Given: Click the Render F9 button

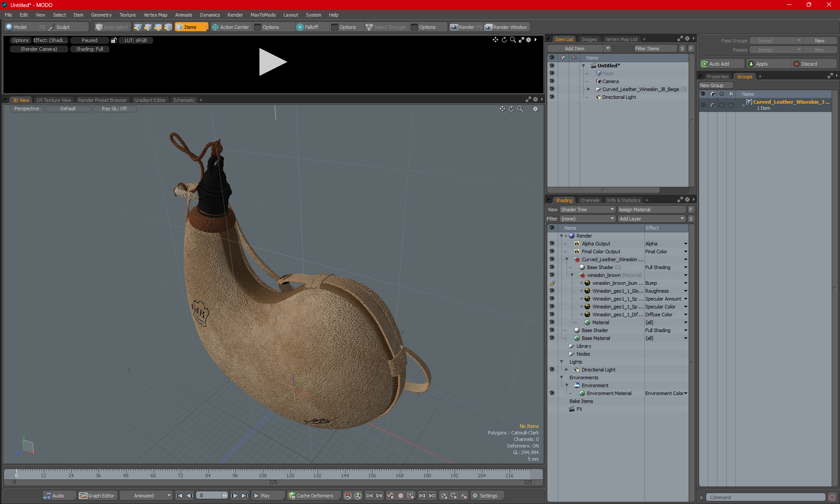Looking at the screenshot, I should tap(466, 27).
